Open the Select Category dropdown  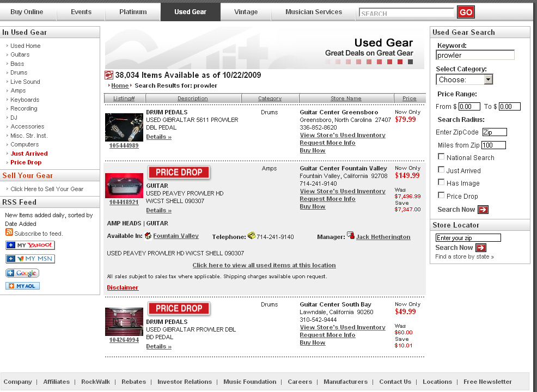(x=464, y=79)
